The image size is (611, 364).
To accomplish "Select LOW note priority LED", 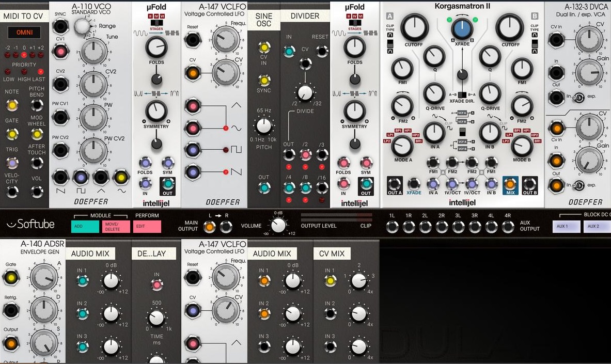I will point(7,72).
